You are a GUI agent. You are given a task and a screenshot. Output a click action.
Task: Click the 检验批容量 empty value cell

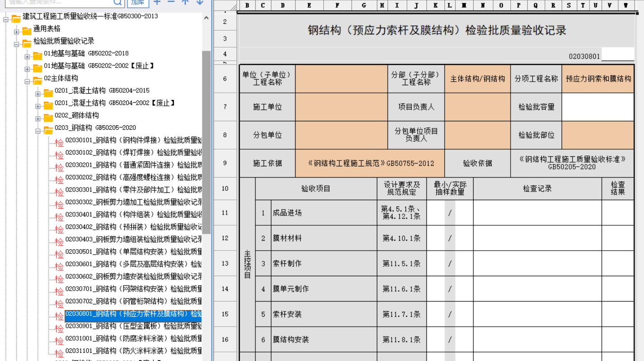598,107
